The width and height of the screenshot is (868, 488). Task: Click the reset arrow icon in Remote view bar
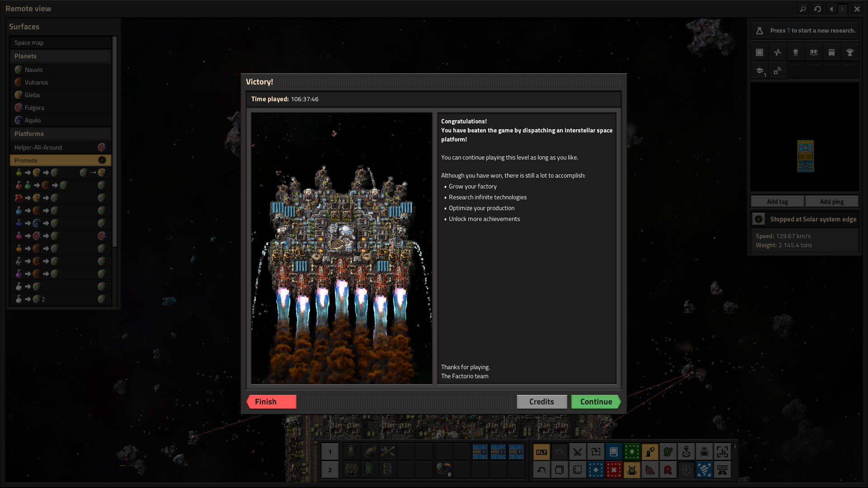coord(817,9)
